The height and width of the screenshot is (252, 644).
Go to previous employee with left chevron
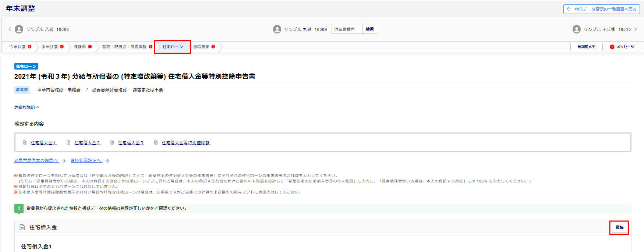tap(10, 29)
